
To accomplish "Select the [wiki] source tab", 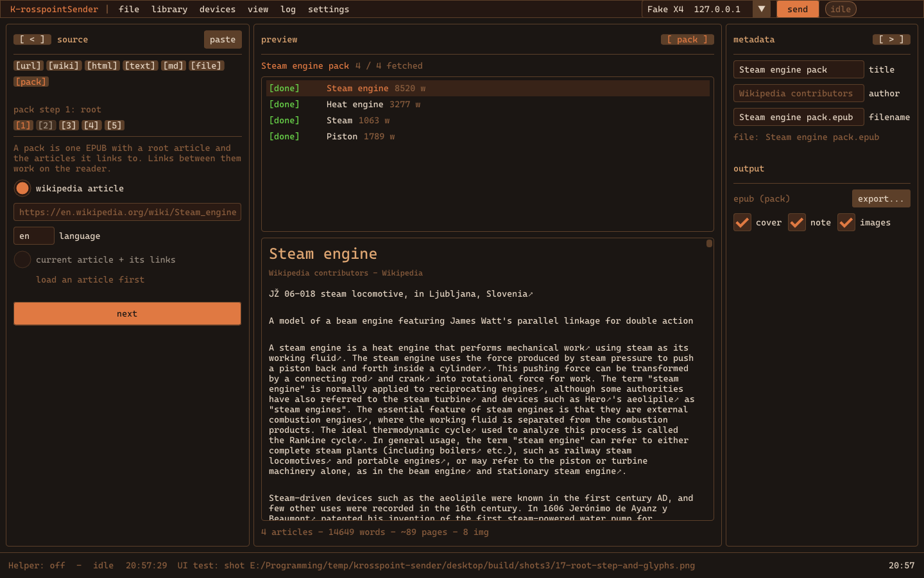I will pyautogui.click(x=64, y=66).
